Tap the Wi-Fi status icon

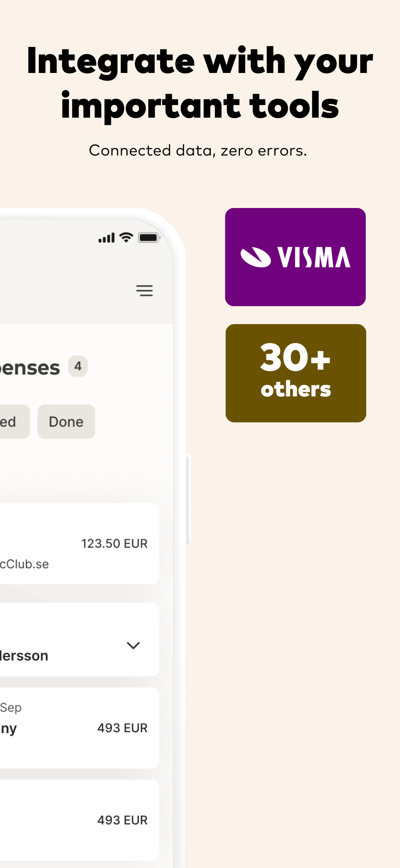(x=126, y=237)
